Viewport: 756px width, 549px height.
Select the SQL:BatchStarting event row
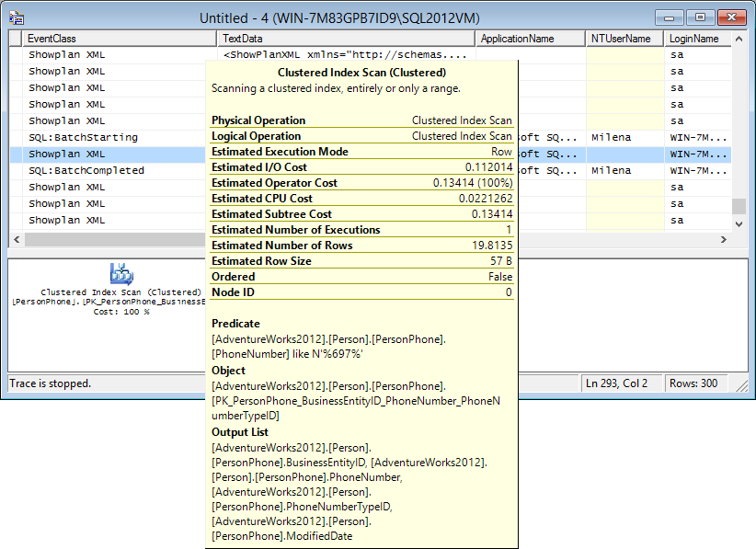83,138
